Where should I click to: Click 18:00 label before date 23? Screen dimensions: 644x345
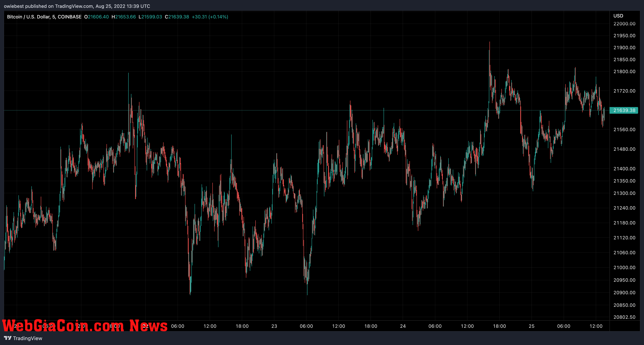tap(242, 326)
